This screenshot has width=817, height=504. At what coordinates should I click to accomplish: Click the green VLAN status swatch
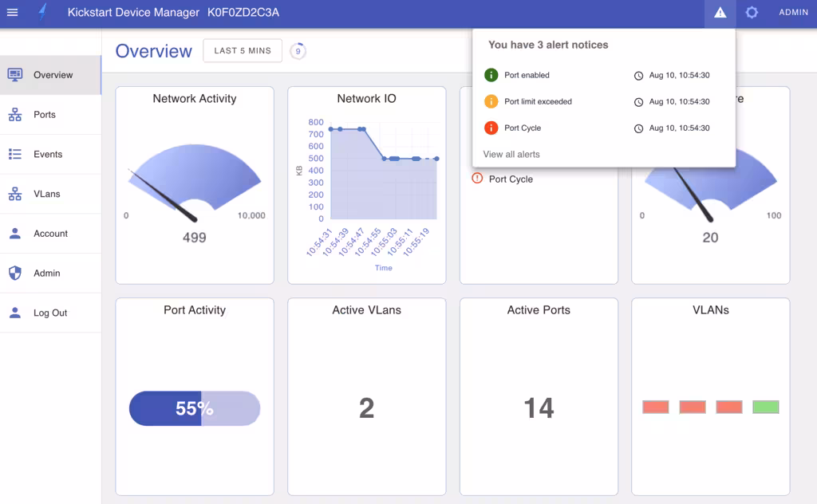pos(765,407)
